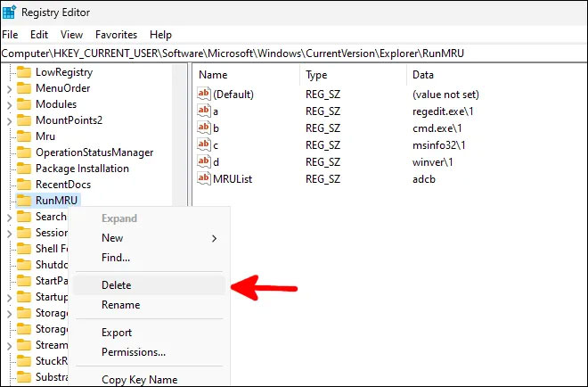This screenshot has width=588, height=387.
Task: Select the (Default) value string icon
Action: 203,95
